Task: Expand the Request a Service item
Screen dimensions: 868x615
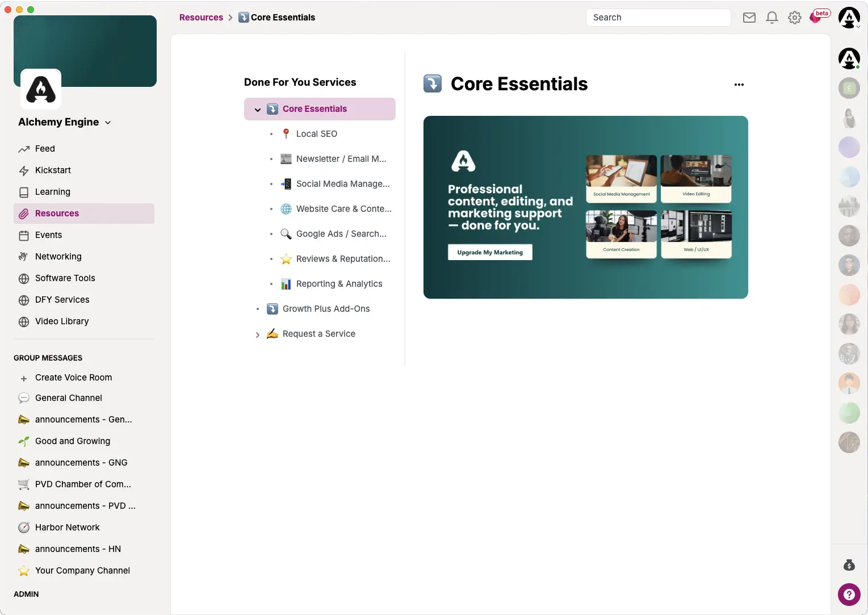Action: 258,334
